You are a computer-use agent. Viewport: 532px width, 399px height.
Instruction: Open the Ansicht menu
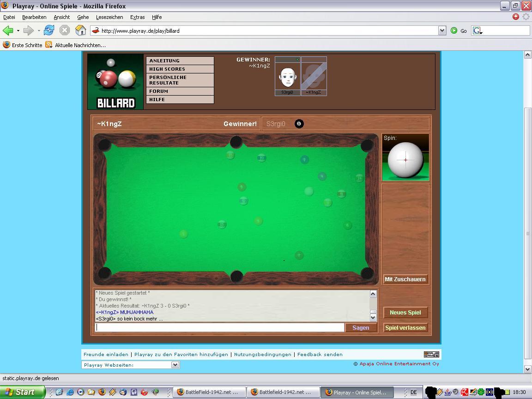click(x=62, y=17)
